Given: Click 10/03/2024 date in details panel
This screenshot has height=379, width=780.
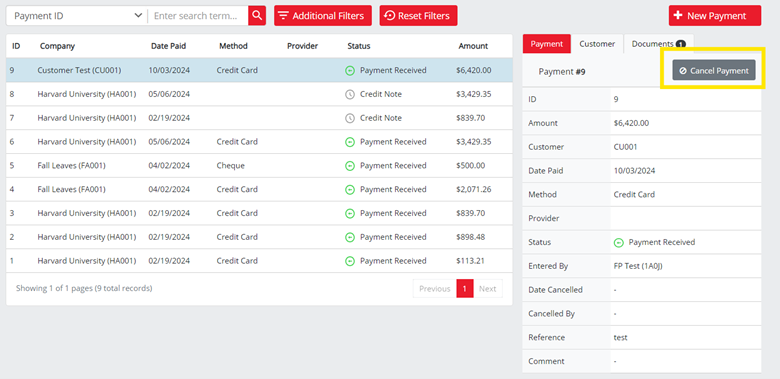Looking at the screenshot, I should (x=634, y=171).
